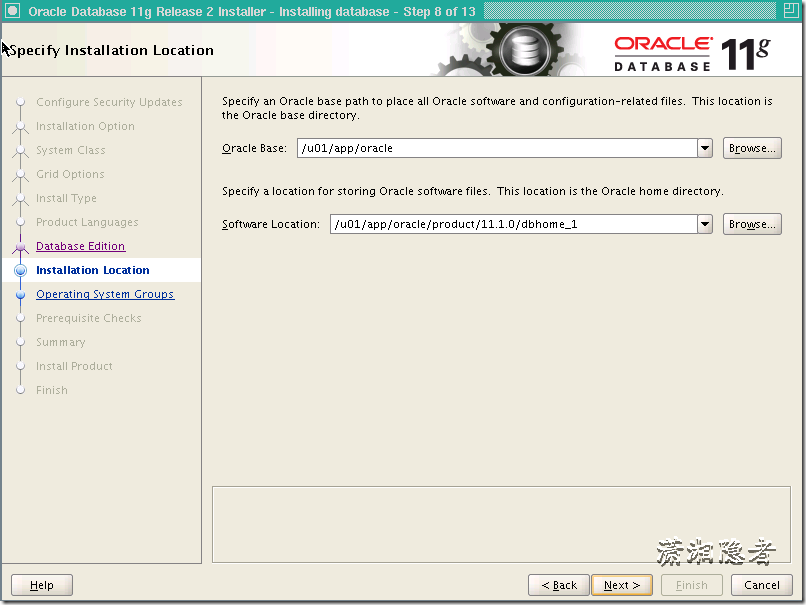Select the Installation Option step indicator
The height and width of the screenshot is (605, 806).
pyautogui.click(x=22, y=126)
